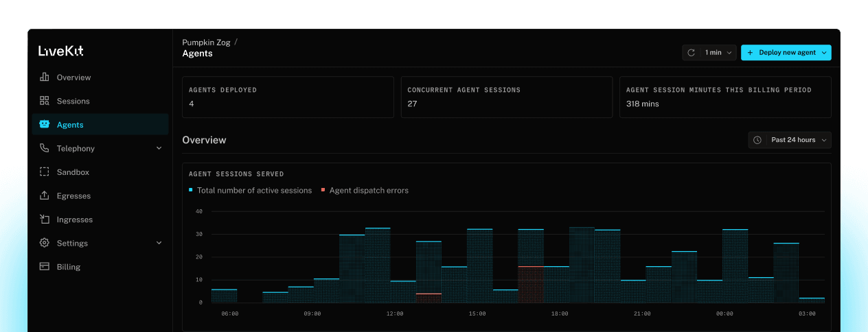Go to the Sessions page

pos(100,101)
